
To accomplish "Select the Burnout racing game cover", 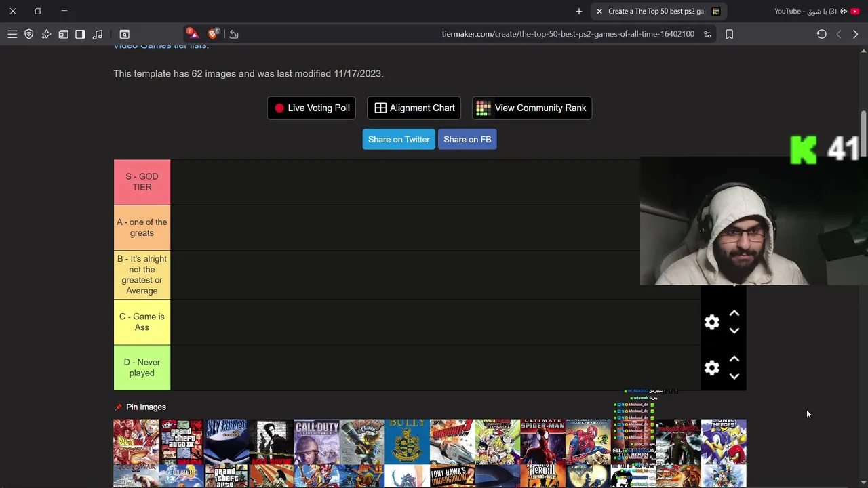I will pos(452,441).
